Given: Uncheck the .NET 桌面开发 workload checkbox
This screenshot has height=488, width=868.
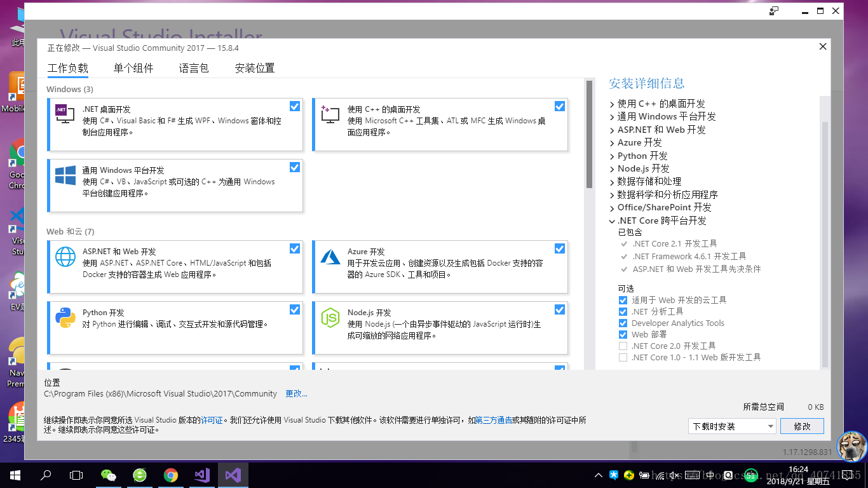Looking at the screenshot, I should point(295,106).
